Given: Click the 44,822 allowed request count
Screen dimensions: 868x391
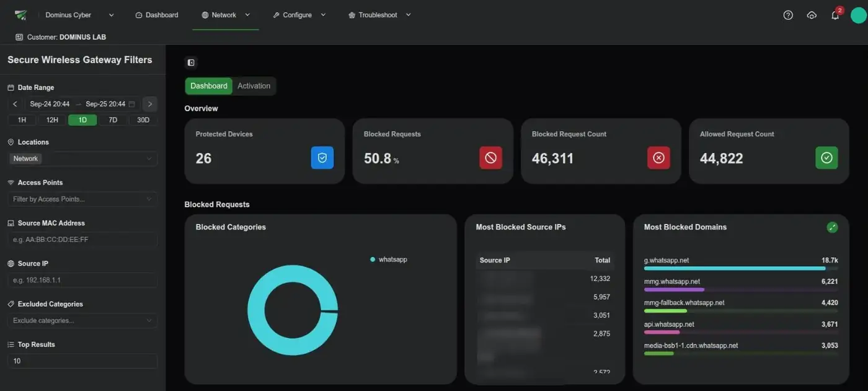Looking at the screenshot, I should pyautogui.click(x=721, y=158).
